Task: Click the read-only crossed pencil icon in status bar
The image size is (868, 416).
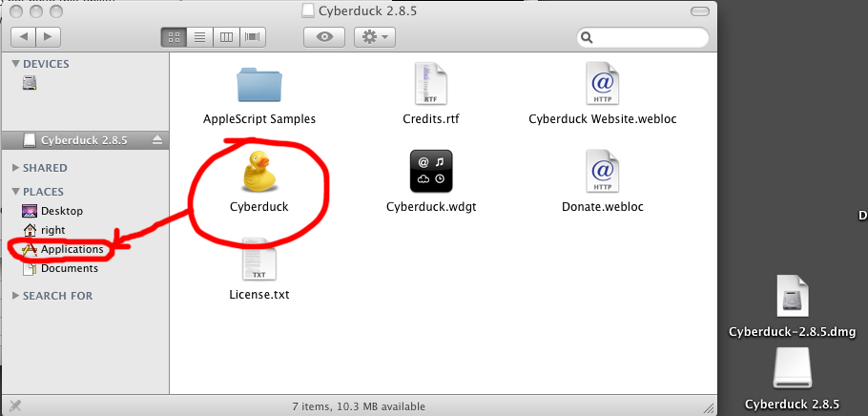Action: click(x=15, y=406)
